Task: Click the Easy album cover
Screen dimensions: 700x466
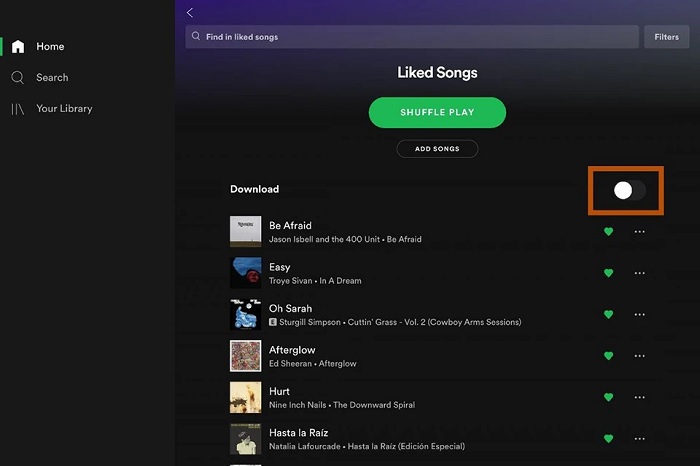Action: click(x=246, y=273)
